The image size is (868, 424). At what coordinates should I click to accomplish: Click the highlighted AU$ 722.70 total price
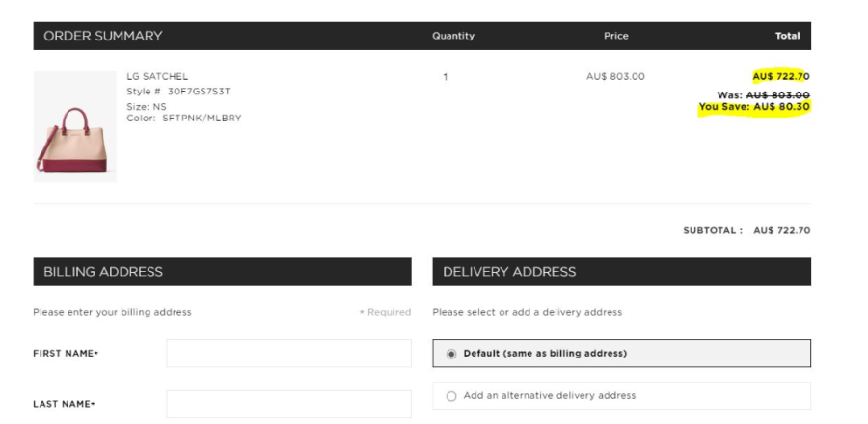[781, 76]
